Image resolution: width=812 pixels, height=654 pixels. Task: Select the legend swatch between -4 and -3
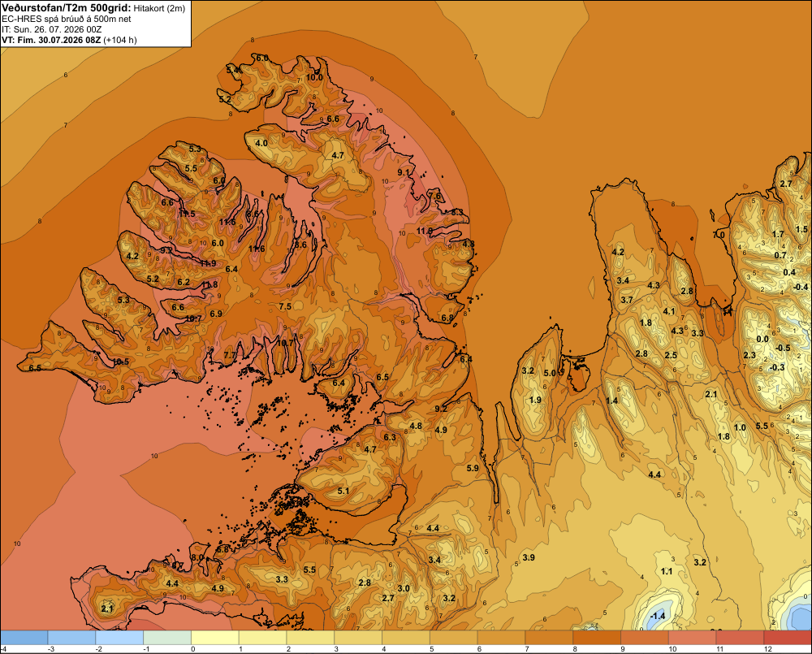[24, 638]
